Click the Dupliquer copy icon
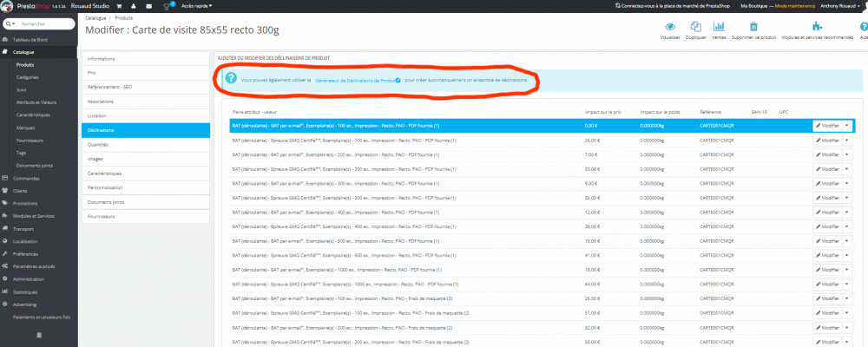This screenshot has width=868, height=347. (x=696, y=27)
